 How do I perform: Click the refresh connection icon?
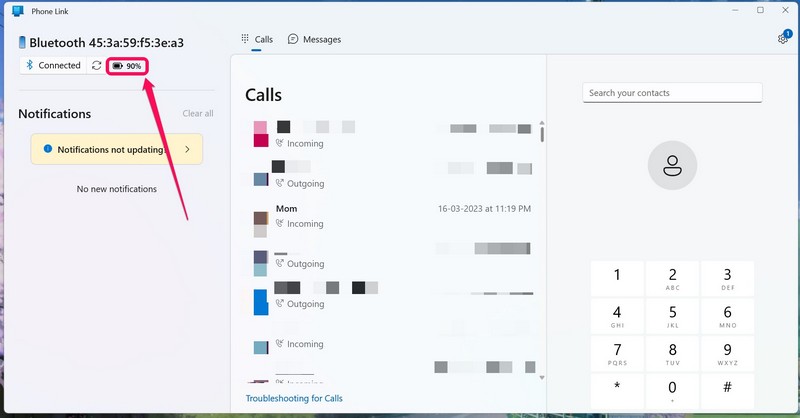click(96, 65)
